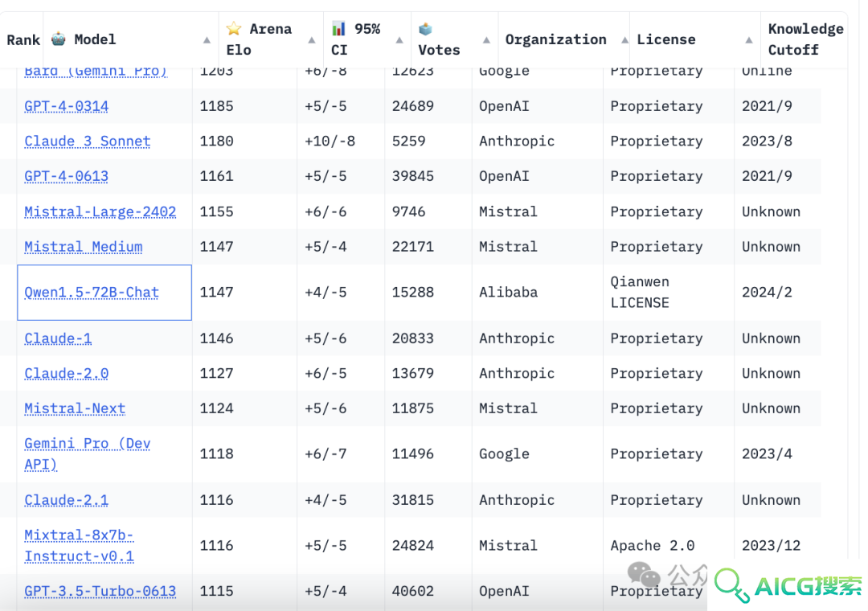This screenshot has height=611, width=868.
Task: Click the bar chart icon in the 95% CI header
Action: point(338,28)
